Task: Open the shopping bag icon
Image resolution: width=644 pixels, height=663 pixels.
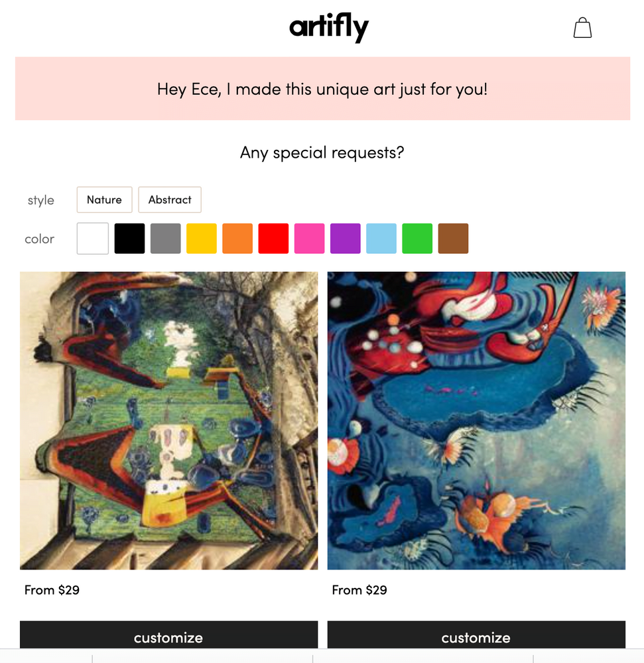Action: (x=582, y=28)
